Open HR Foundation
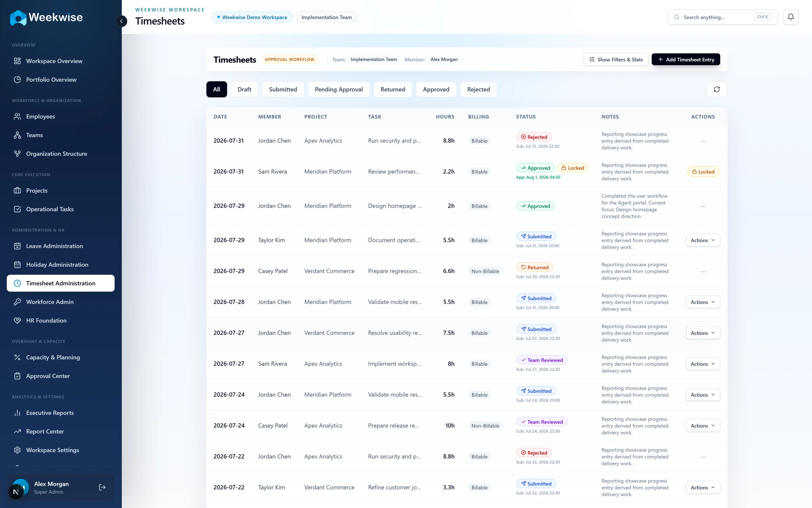 61,321
